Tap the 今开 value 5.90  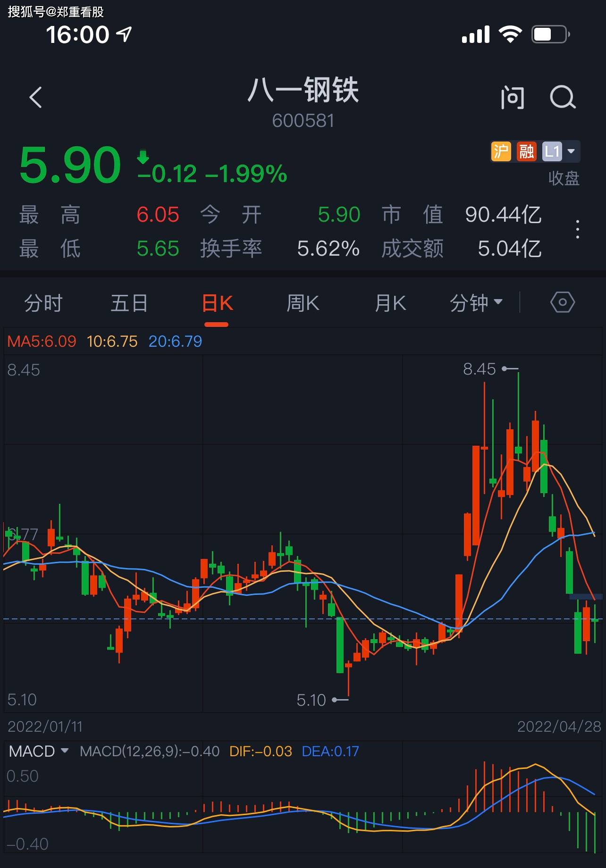point(339,215)
